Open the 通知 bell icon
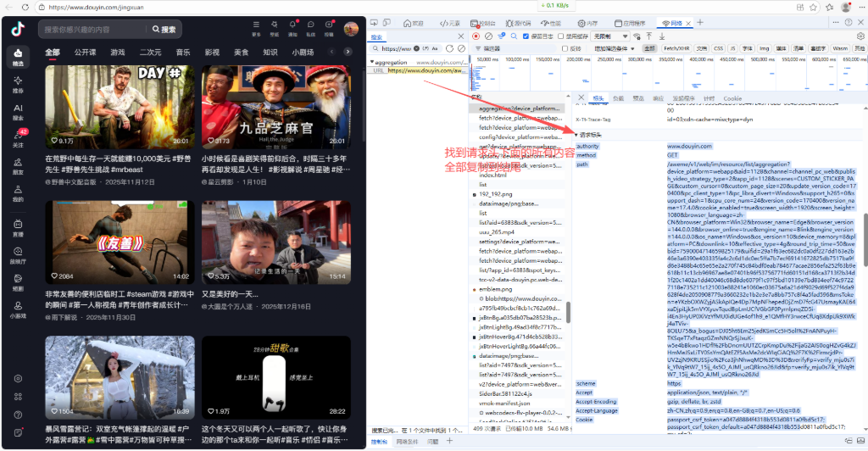 tap(292, 28)
